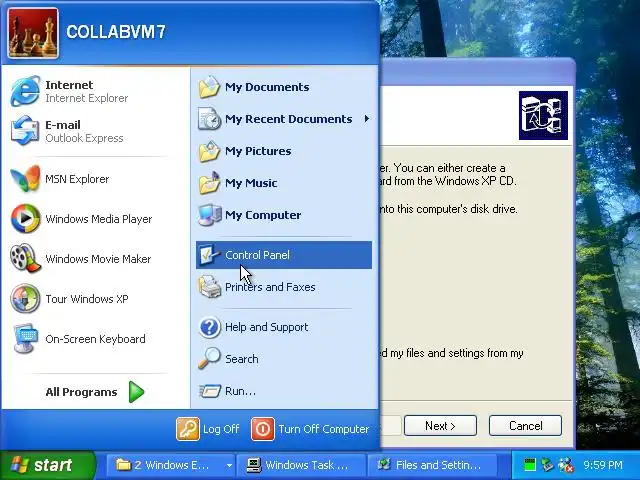Viewport: 640px width, 480px height.
Task: Click the Turn Off Computer label
Action: pyautogui.click(x=324, y=429)
